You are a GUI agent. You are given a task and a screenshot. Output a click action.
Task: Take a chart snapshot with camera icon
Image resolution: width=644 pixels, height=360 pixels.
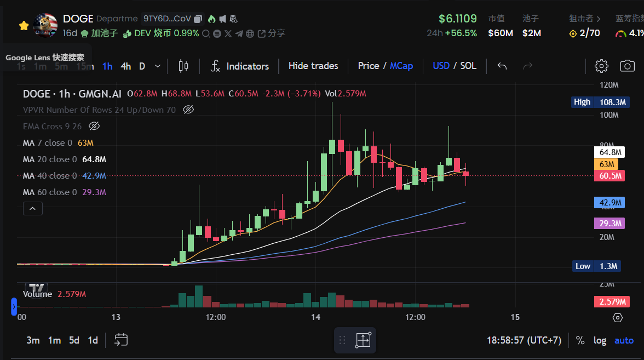pyautogui.click(x=627, y=66)
